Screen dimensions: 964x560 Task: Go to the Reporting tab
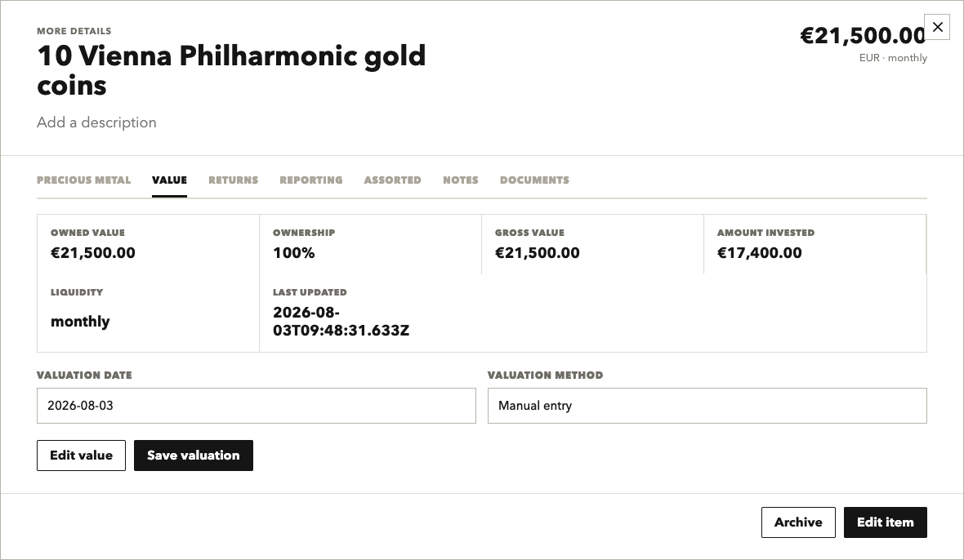[x=311, y=180]
